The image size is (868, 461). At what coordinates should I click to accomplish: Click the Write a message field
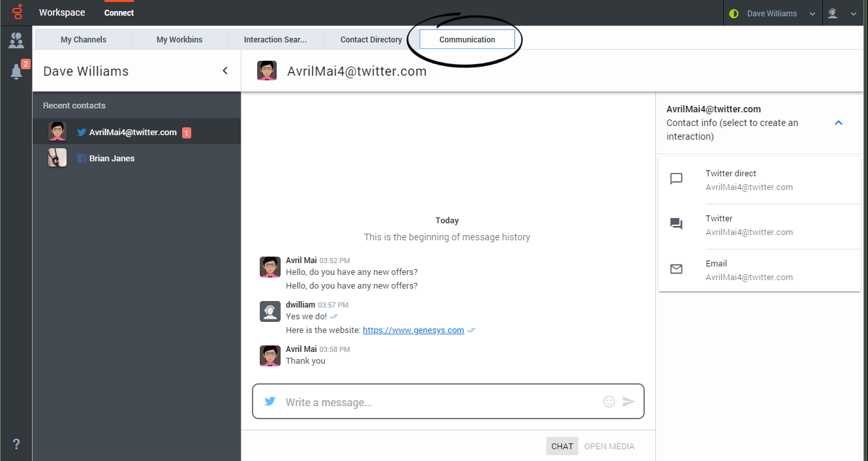click(437, 402)
